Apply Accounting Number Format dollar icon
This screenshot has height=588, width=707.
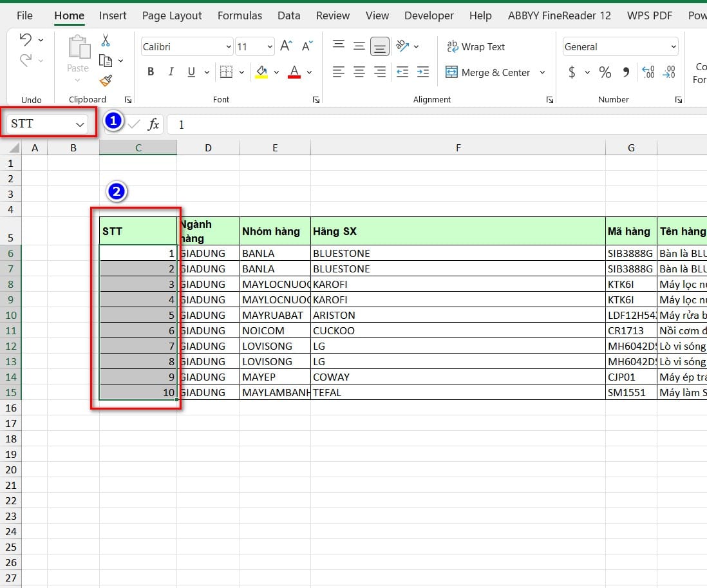(x=572, y=71)
